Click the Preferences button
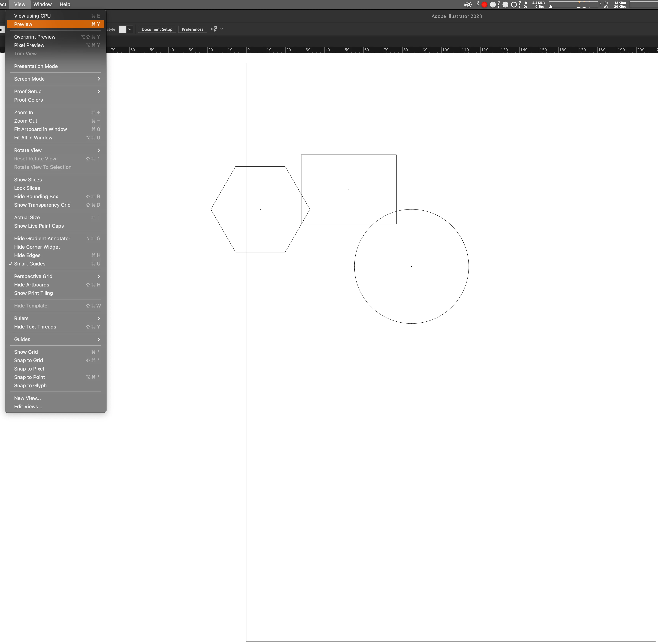 pos(192,29)
